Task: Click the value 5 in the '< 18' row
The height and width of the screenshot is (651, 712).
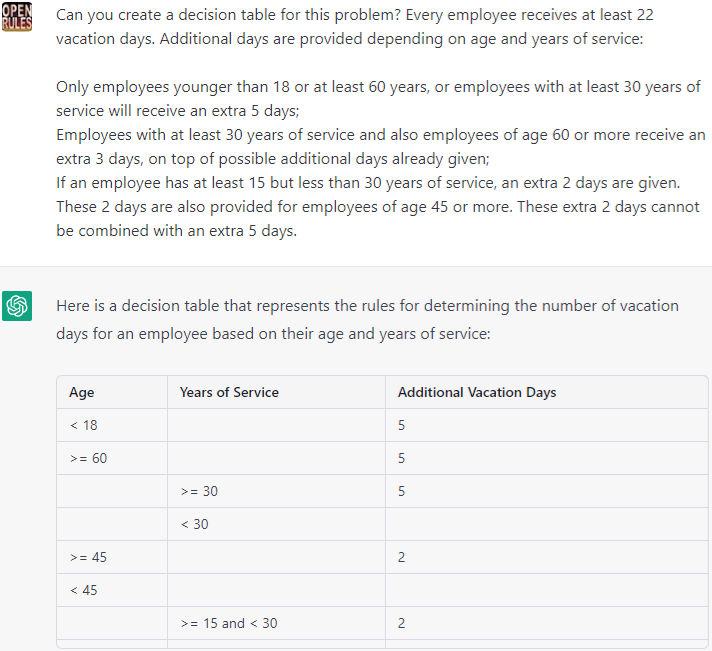Action: pos(401,426)
